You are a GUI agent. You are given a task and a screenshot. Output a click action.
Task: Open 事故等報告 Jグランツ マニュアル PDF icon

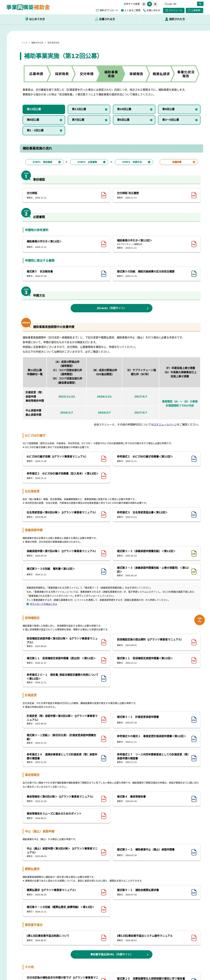tap(103, 799)
